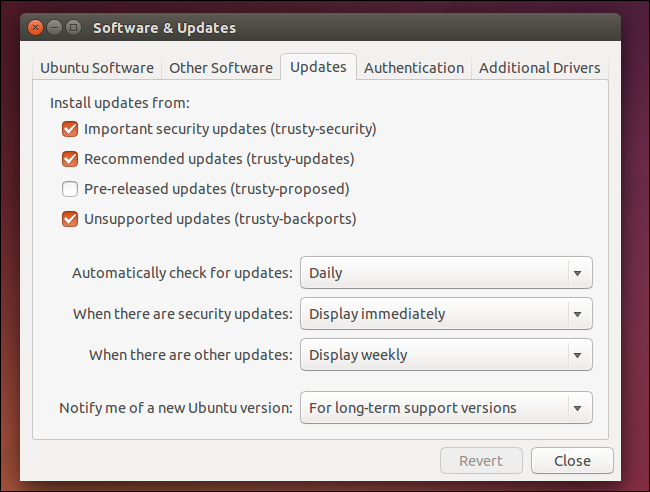Switch to the Ubuntu Software tab
650x492 pixels.
coord(97,68)
